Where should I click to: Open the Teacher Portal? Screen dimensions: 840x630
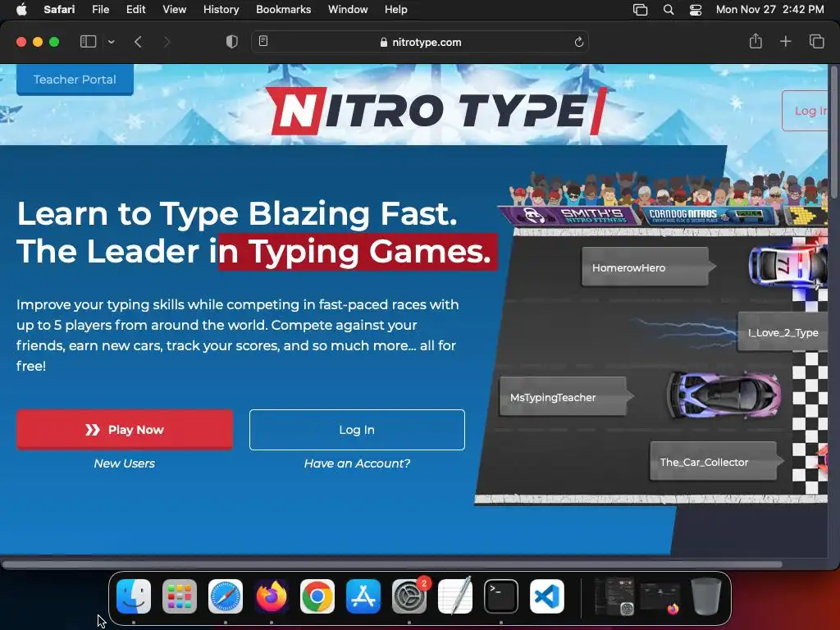(75, 80)
